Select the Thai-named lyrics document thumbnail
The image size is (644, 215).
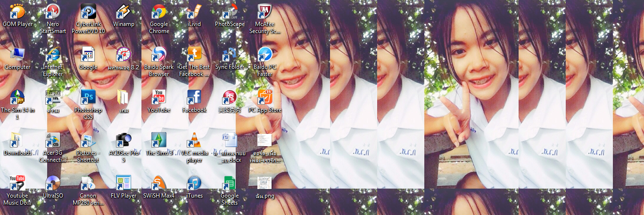[x=265, y=140]
